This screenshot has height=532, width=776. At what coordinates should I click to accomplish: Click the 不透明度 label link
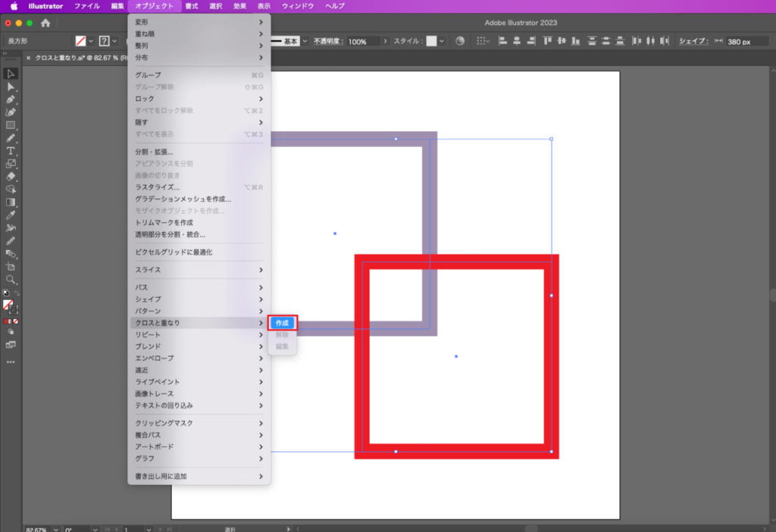click(x=328, y=42)
